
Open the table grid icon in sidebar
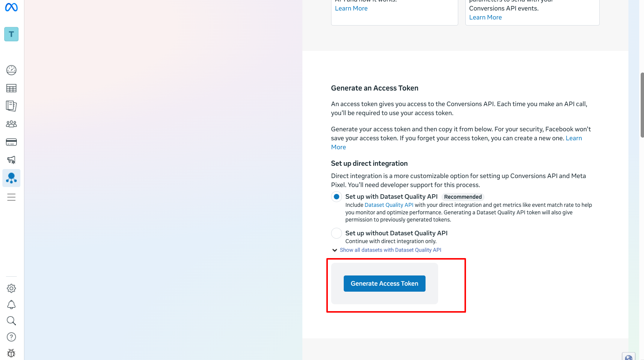tap(11, 88)
